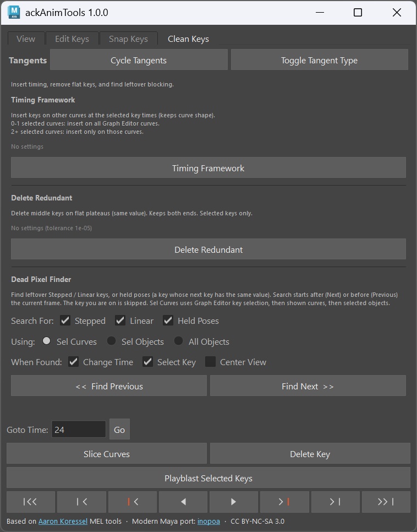Click the Slice Curves button

click(x=107, y=454)
